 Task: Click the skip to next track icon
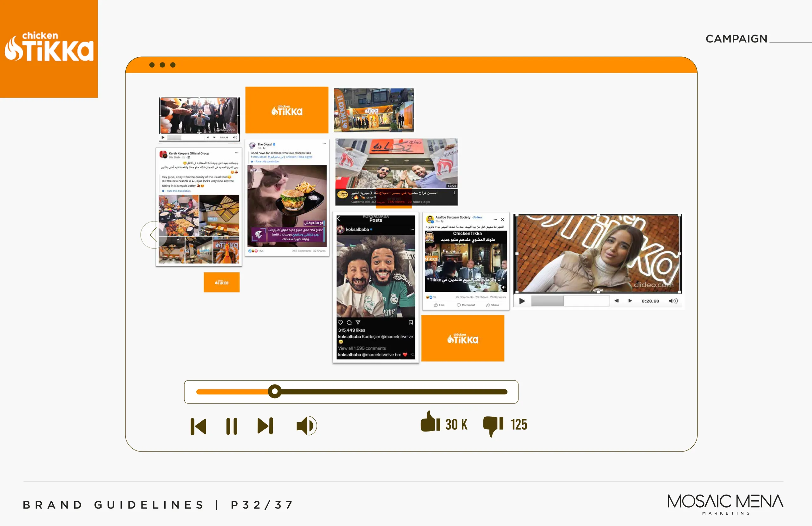coord(265,426)
